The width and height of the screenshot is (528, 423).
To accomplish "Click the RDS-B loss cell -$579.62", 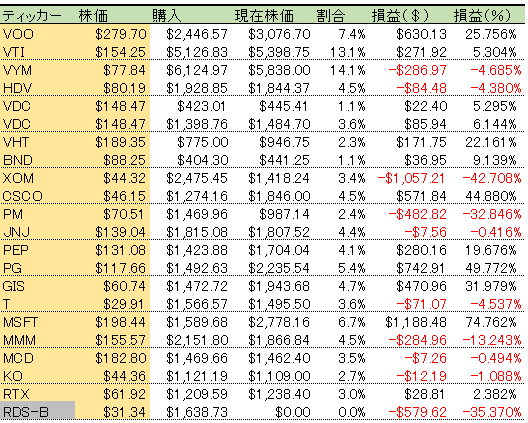I will pyautogui.click(x=417, y=412).
